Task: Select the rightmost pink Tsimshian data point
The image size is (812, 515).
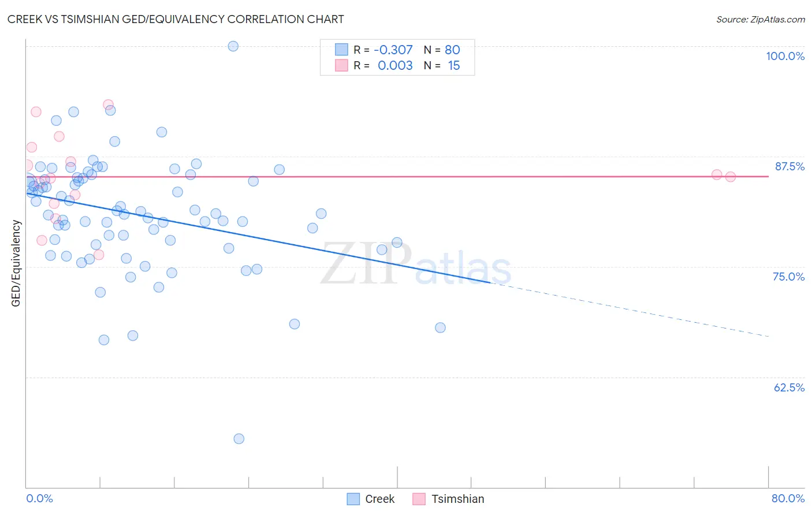Action: (x=731, y=177)
